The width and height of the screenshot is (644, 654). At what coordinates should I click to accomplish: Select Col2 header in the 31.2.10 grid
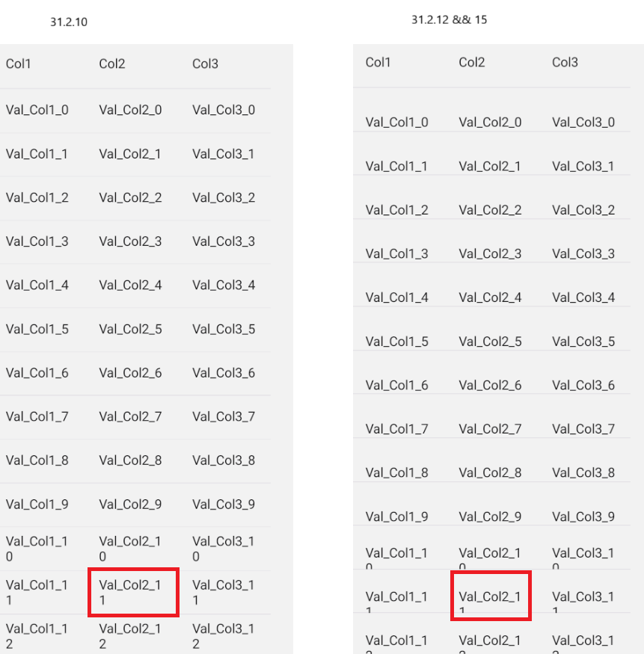tap(112, 64)
